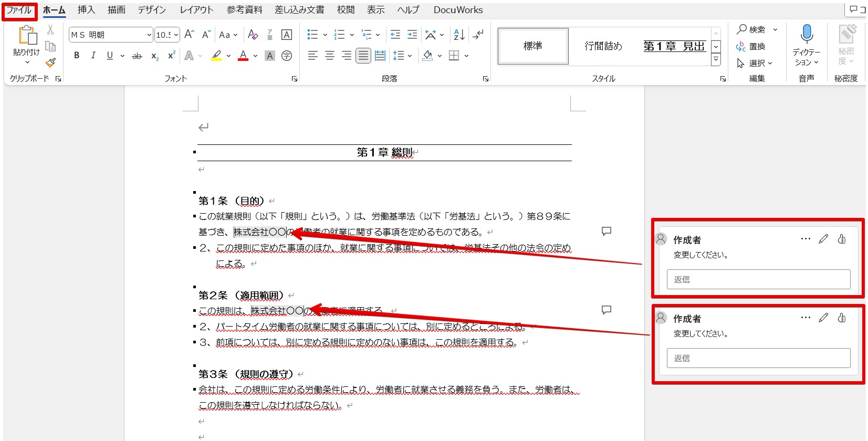868x441 pixels.
Task: Toggle strikethrough formatting
Action: [x=137, y=56]
